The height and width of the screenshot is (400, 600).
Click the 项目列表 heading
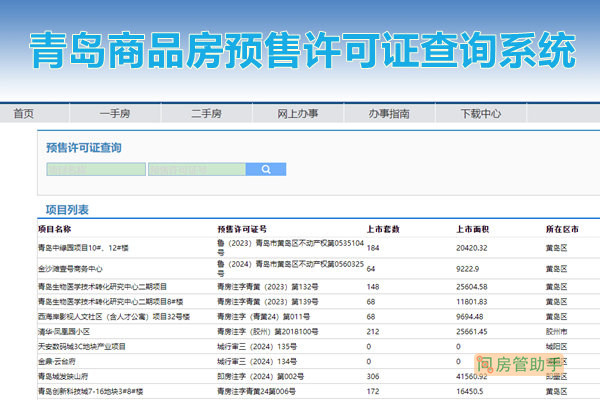pos(67,210)
